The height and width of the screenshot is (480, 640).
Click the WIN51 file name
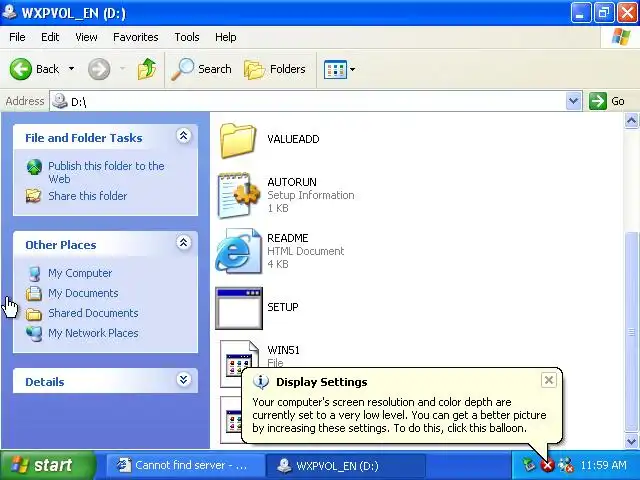pos(283,350)
